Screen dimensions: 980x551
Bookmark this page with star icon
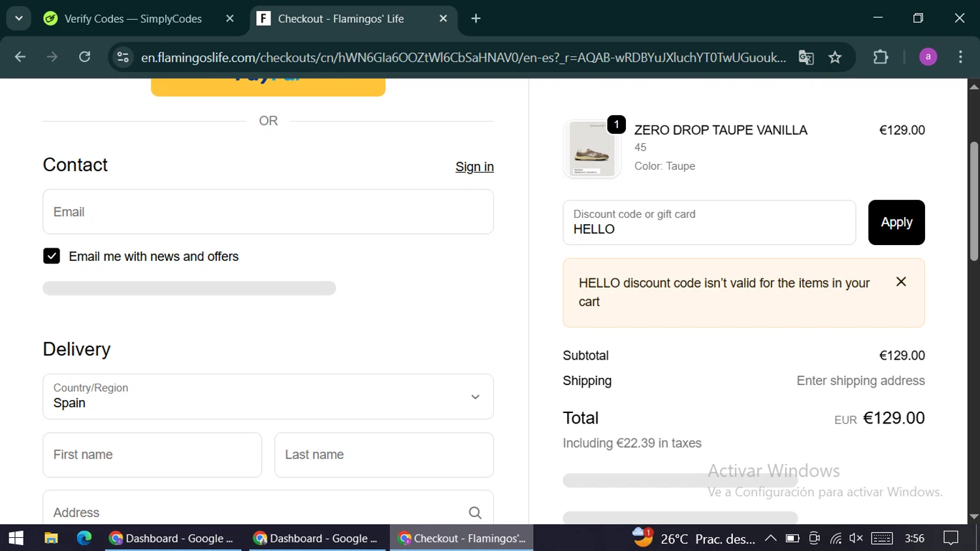click(x=835, y=58)
